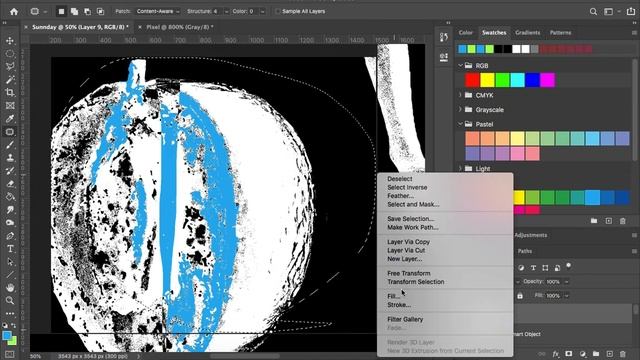Viewport: 640px width, 360px height.
Task: Choose New selection mode in options bar
Action: point(61,11)
